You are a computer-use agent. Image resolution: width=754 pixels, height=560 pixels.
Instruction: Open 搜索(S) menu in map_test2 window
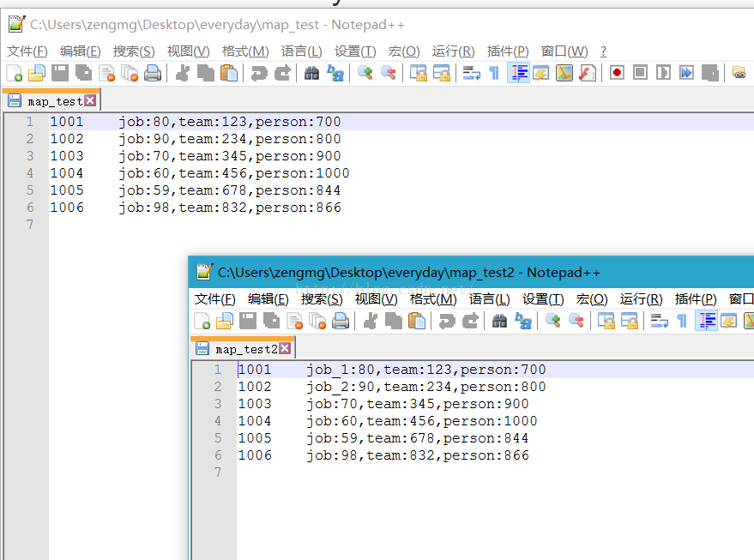pyautogui.click(x=322, y=299)
